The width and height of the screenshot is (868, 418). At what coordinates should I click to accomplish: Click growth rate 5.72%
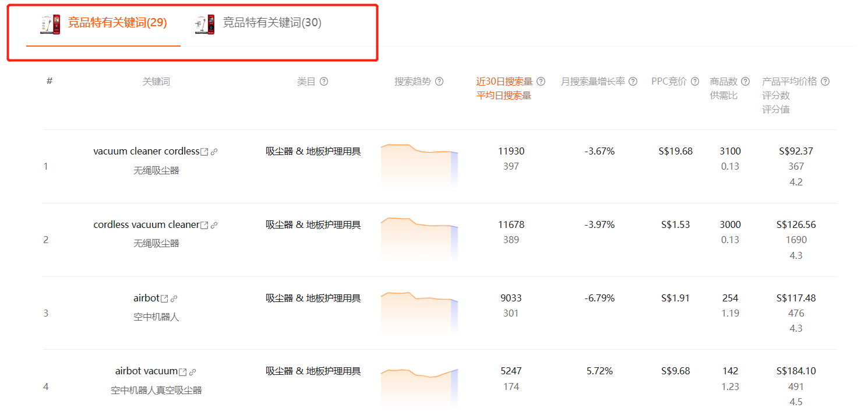point(599,371)
